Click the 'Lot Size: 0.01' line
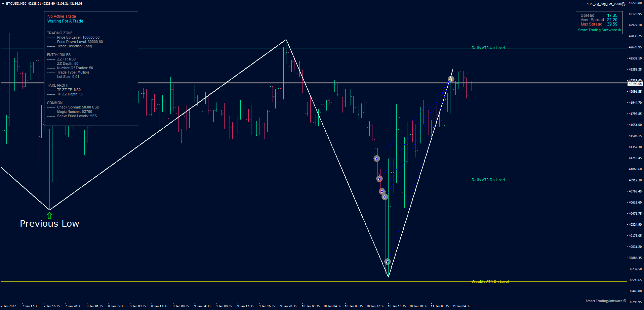Viewport: 644px width, 310px height. click(68, 77)
